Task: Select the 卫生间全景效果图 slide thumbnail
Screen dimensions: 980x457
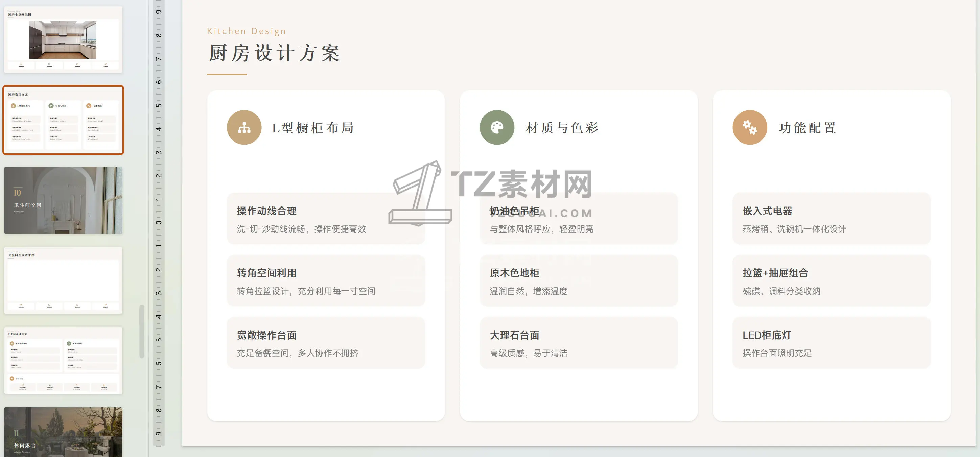Action: [x=63, y=281]
